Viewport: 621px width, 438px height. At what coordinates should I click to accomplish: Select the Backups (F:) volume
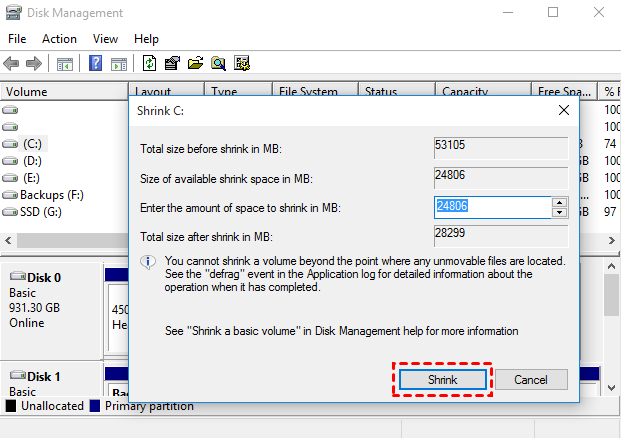point(50,195)
